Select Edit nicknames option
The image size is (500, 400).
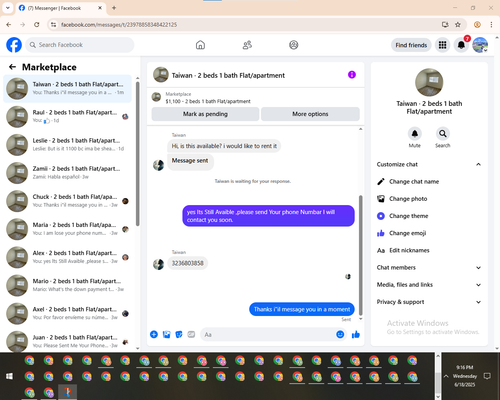(429, 250)
